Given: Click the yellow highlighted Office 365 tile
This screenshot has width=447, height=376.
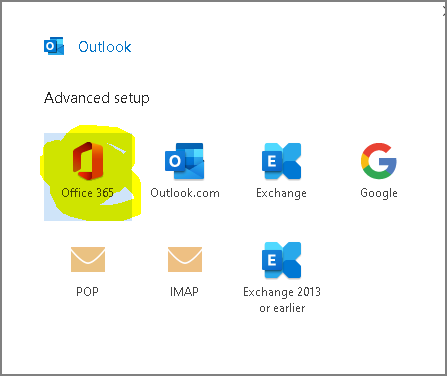Looking at the screenshot, I should click(x=88, y=177).
